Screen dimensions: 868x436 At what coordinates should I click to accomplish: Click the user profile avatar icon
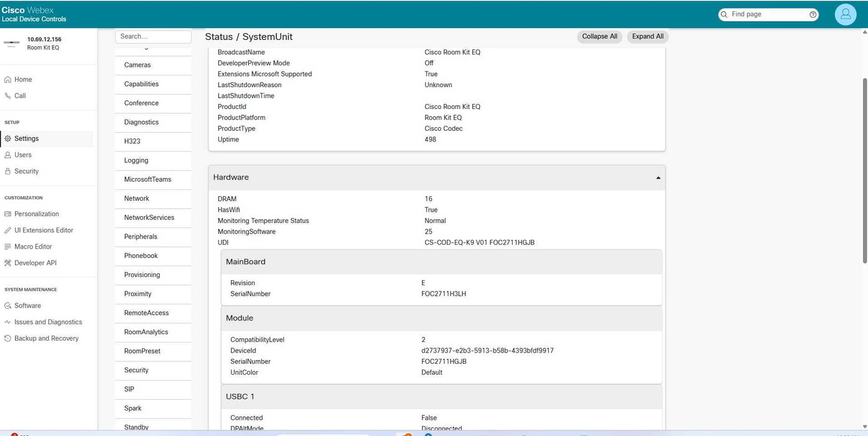pos(845,14)
